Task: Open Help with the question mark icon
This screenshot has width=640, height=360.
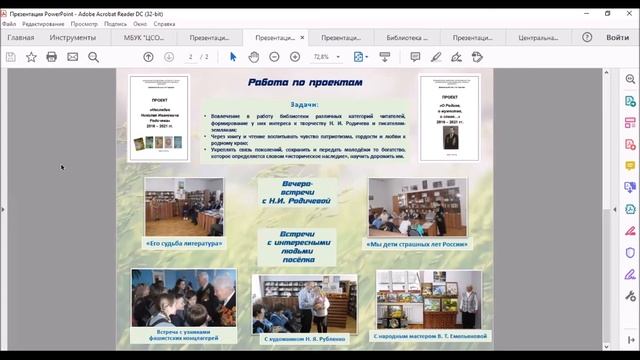Action: coord(587,38)
